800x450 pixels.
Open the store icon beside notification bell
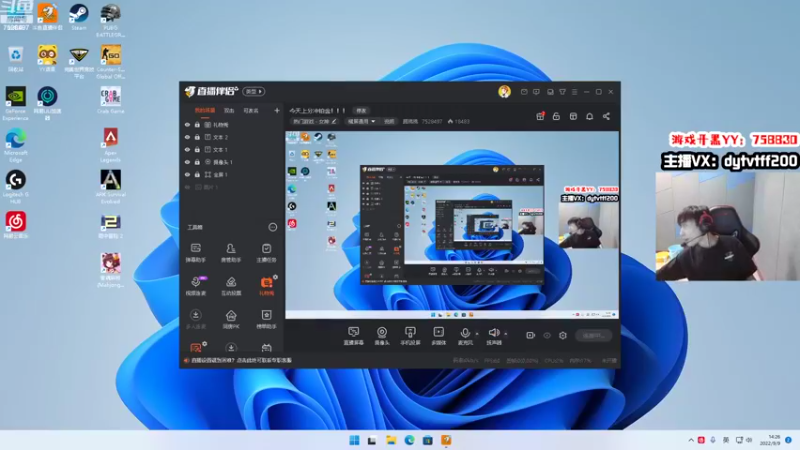(x=573, y=116)
